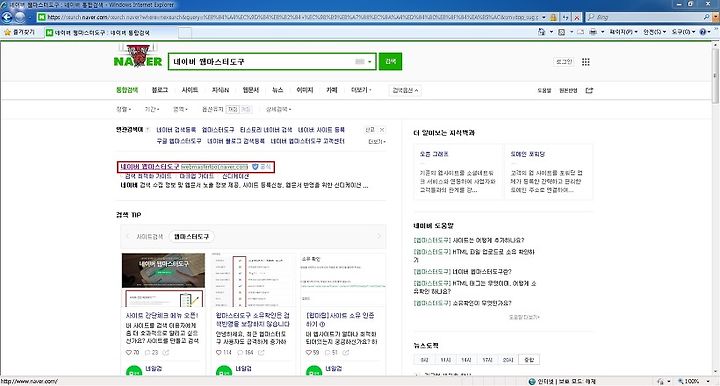Open the 상세검색 detailed search dropdown
This screenshot has width=720, height=386.
(278, 109)
